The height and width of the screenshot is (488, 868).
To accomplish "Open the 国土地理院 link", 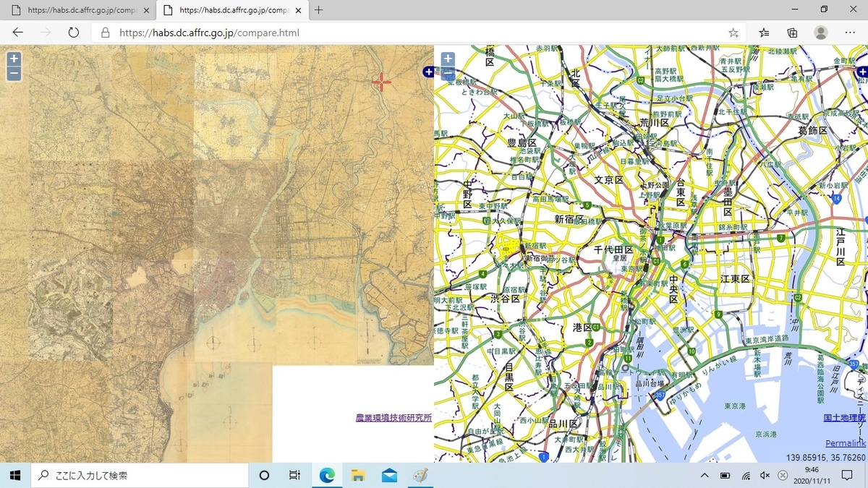I will click(845, 418).
